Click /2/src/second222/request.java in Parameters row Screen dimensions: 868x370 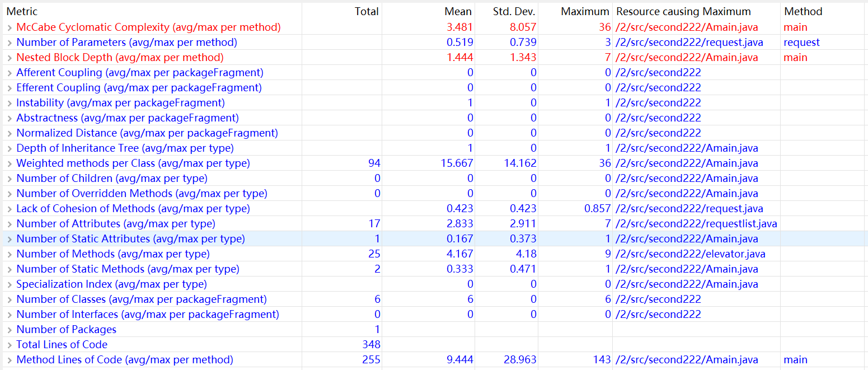(x=689, y=42)
